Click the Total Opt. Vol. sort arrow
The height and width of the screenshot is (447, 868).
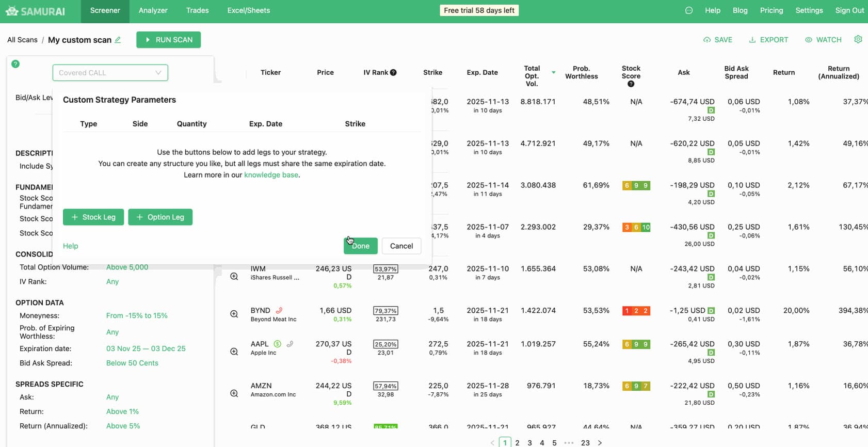(554, 72)
